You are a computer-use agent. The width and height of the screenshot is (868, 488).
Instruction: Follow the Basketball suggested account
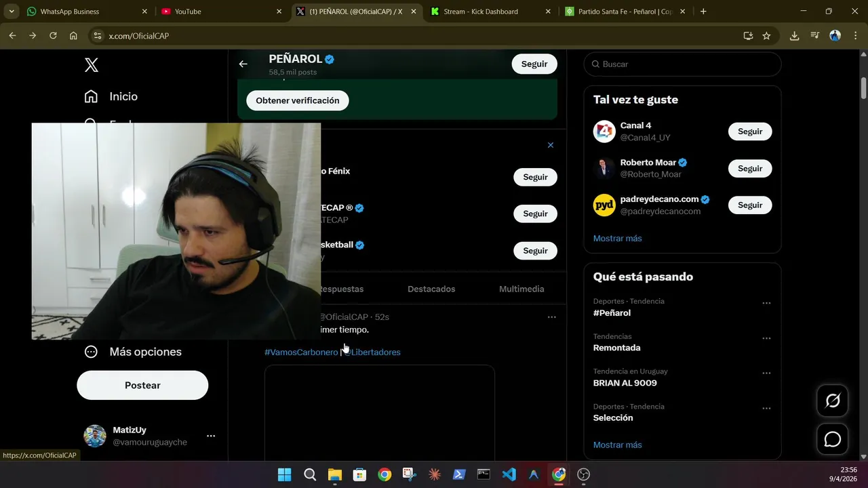point(535,251)
